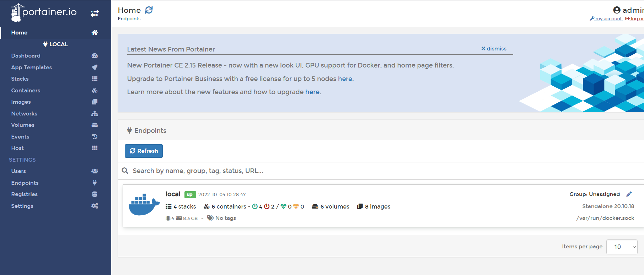Click the log out link
The width and height of the screenshot is (644, 275).
[x=635, y=18]
